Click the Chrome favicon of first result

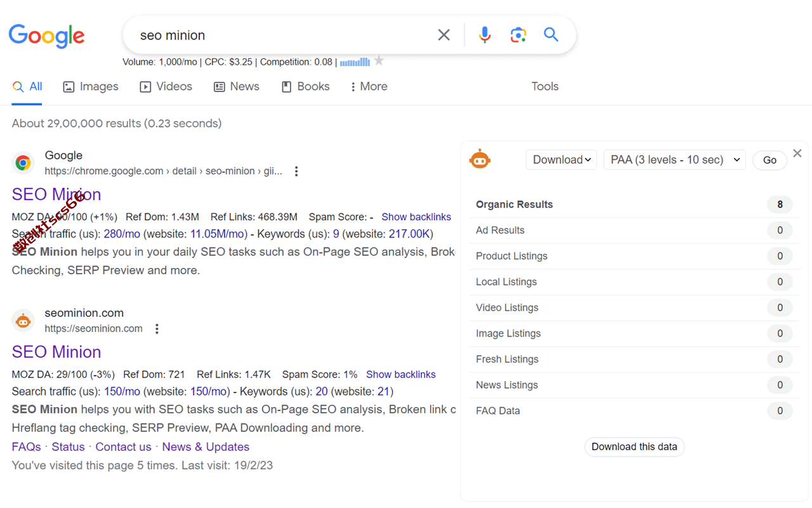23,163
